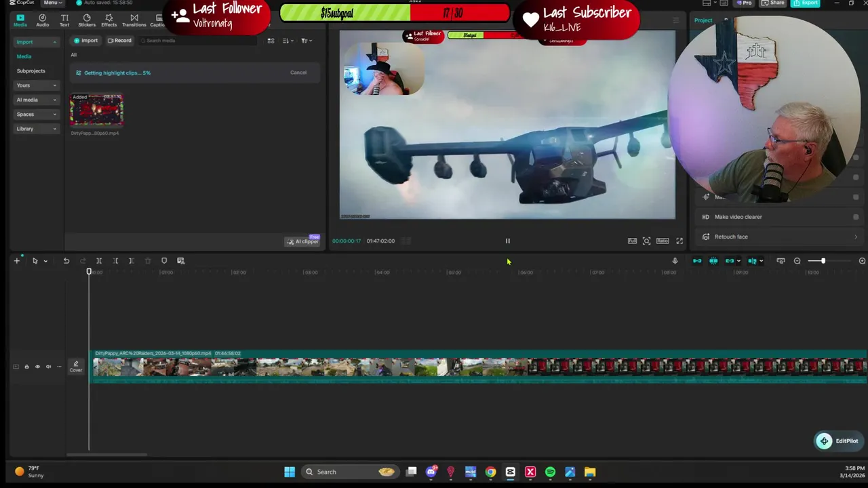Select Subprojects in the left sidebar
Image resolution: width=868 pixels, height=488 pixels.
click(x=31, y=71)
